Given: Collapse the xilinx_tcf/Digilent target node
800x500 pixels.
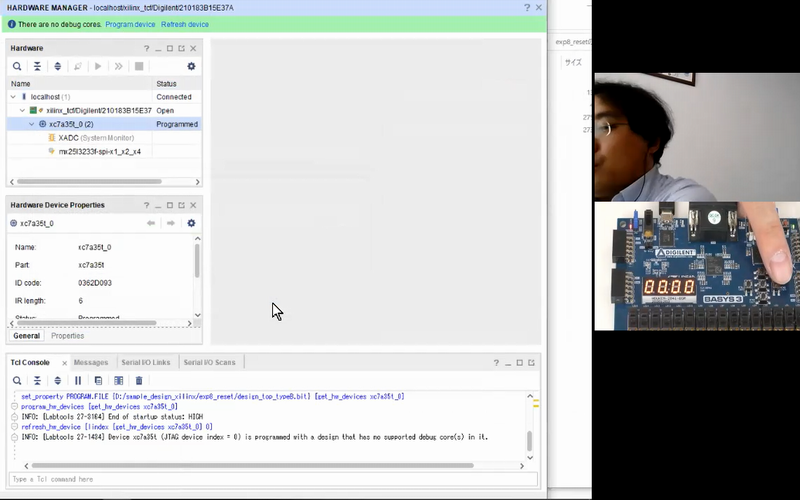Looking at the screenshot, I should coord(23,110).
